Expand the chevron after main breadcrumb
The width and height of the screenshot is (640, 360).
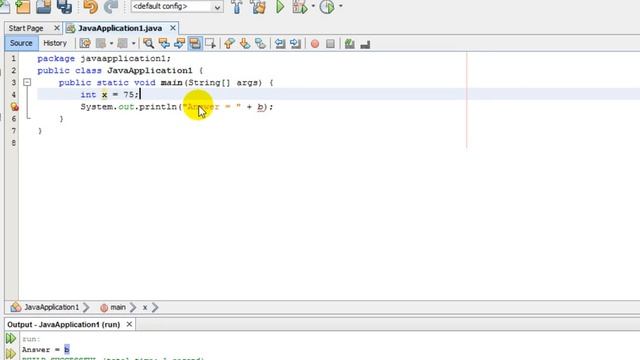pos(133,307)
